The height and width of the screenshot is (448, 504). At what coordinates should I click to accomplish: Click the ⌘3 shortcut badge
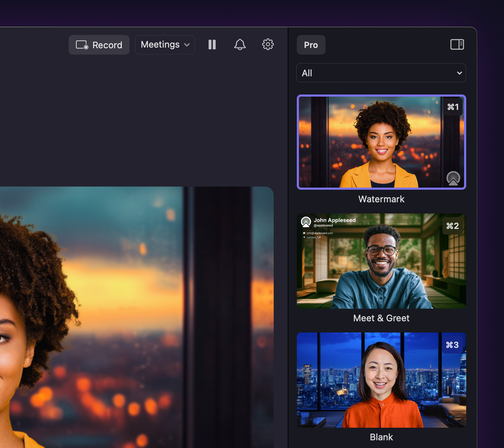[452, 345]
